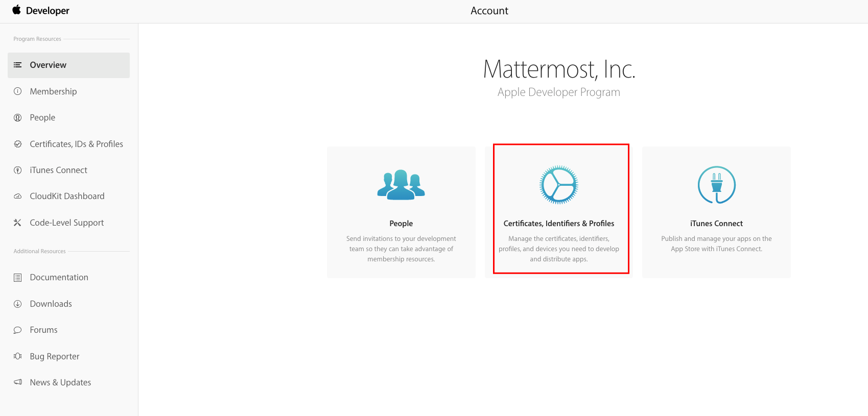The height and width of the screenshot is (416, 868).
Task: Click the People group icon in card
Action: point(401,184)
